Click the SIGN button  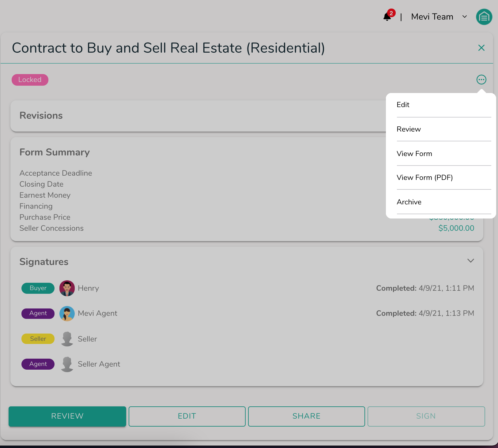click(426, 416)
